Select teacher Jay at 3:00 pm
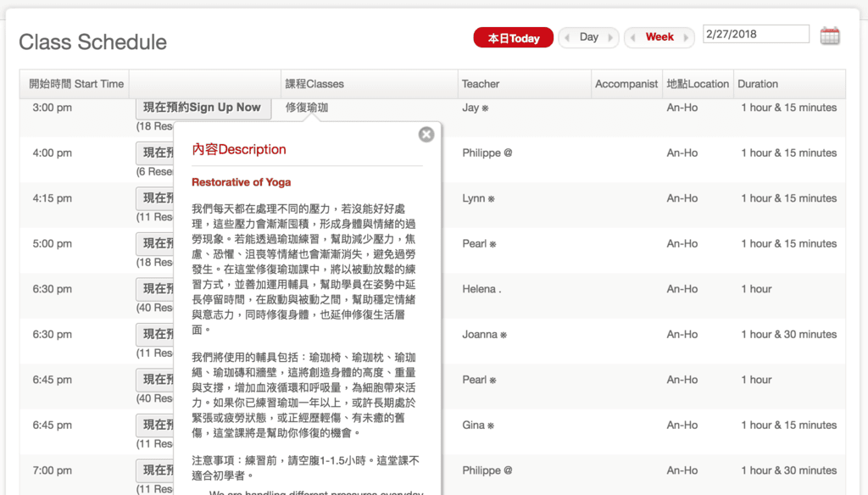 470,108
